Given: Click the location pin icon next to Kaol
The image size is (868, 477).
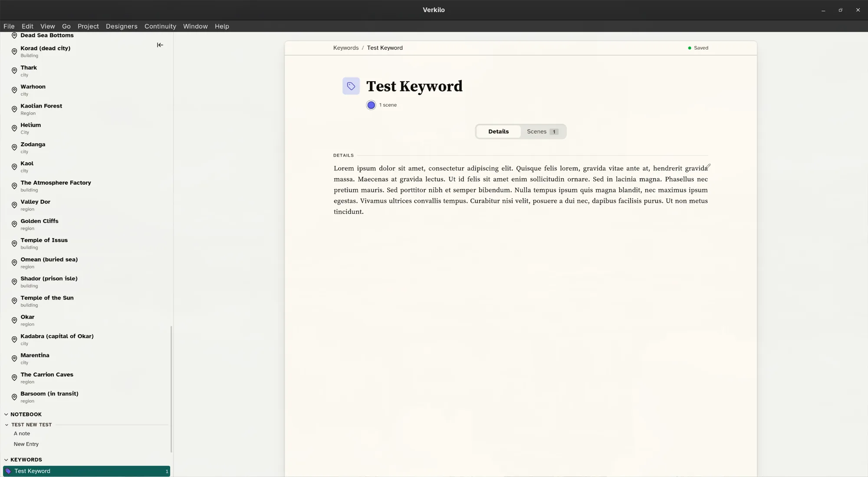Looking at the screenshot, I should (14, 167).
